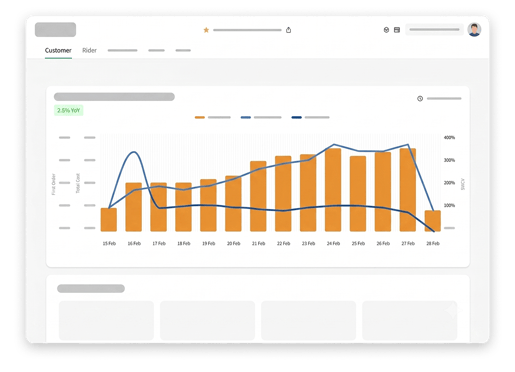The width and height of the screenshot is (515, 372).
Task: Click the share icon in header
Action: [x=288, y=30]
